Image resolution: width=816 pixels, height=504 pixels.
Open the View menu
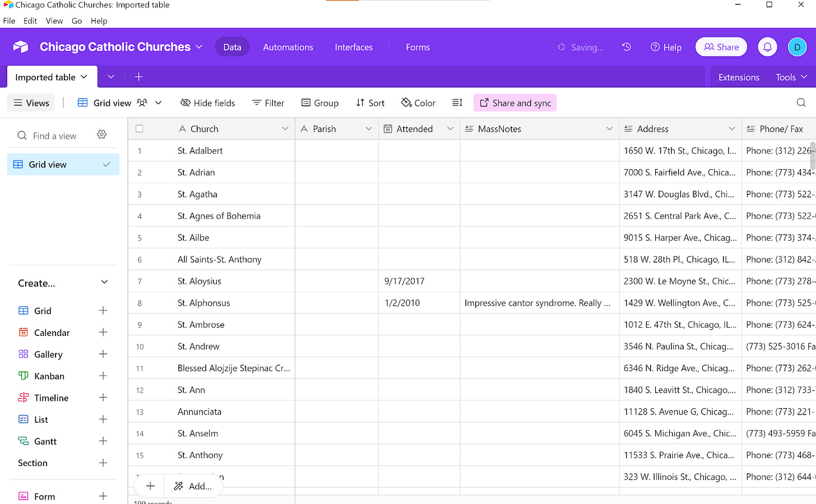click(x=54, y=21)
